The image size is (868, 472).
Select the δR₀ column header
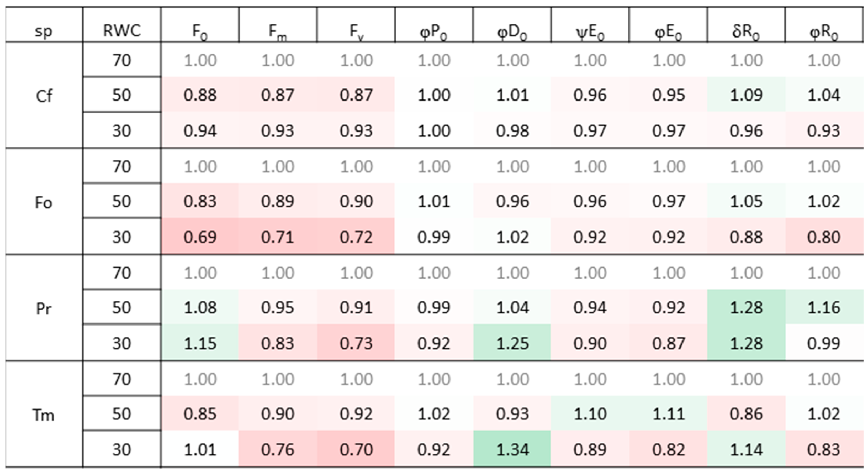pyautogui.click(x=746, y=31)
